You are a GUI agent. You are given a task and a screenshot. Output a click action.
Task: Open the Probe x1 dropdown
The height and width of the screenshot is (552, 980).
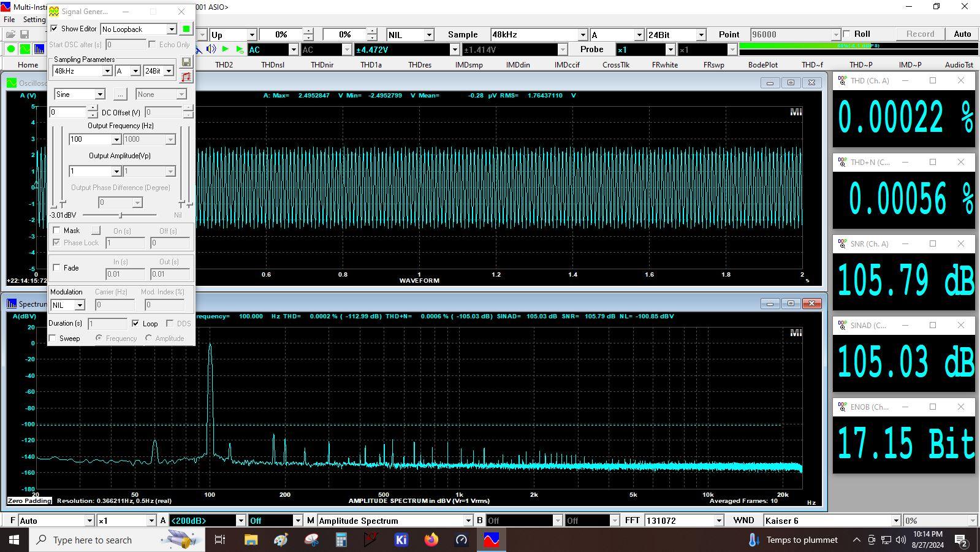670,50
